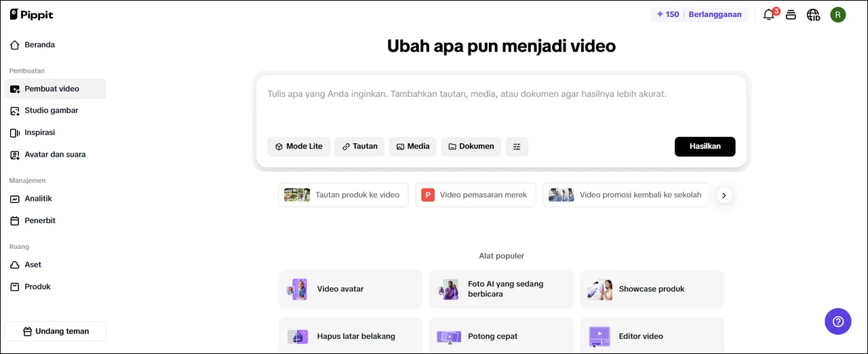
Task: Click the 150 credits indicator
Action: [668, 14]
